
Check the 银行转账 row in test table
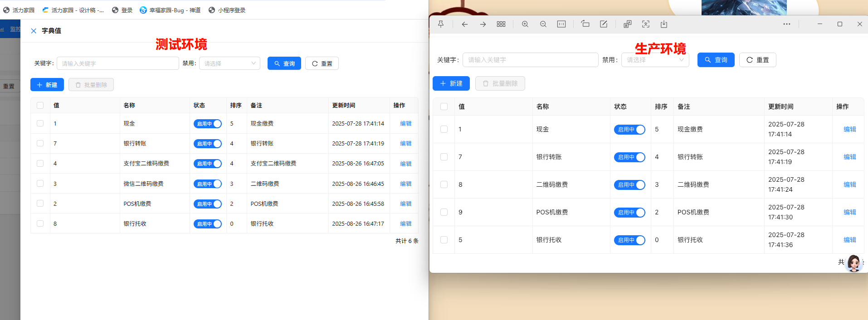pyautogui.click(x=40, y=143)
